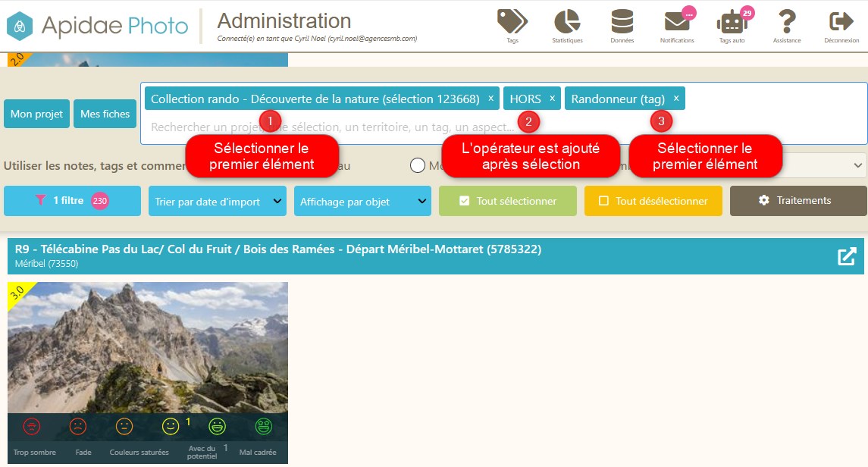Rate photo with very sad red smiley
Viewport: 868px width, 467px height.
pyautogui.click(x=32, y=426)
